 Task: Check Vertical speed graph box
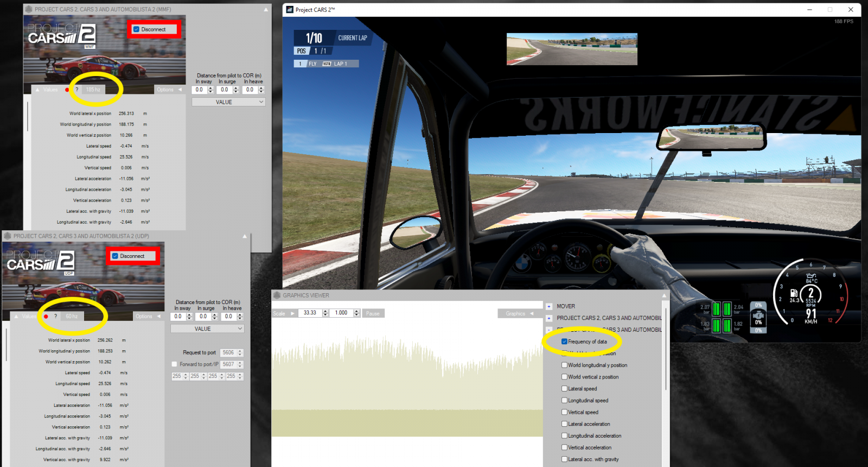[564, 412]
